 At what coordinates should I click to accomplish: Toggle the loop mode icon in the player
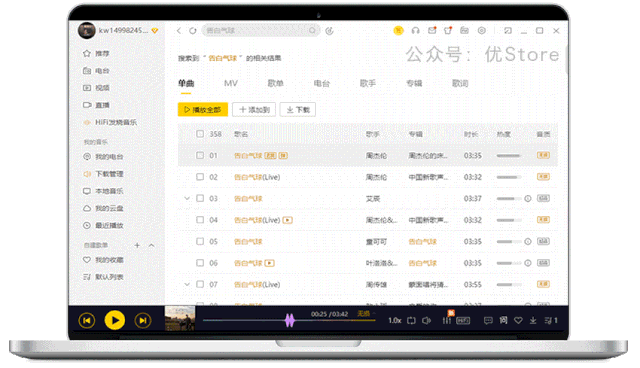tap(411, 321)
